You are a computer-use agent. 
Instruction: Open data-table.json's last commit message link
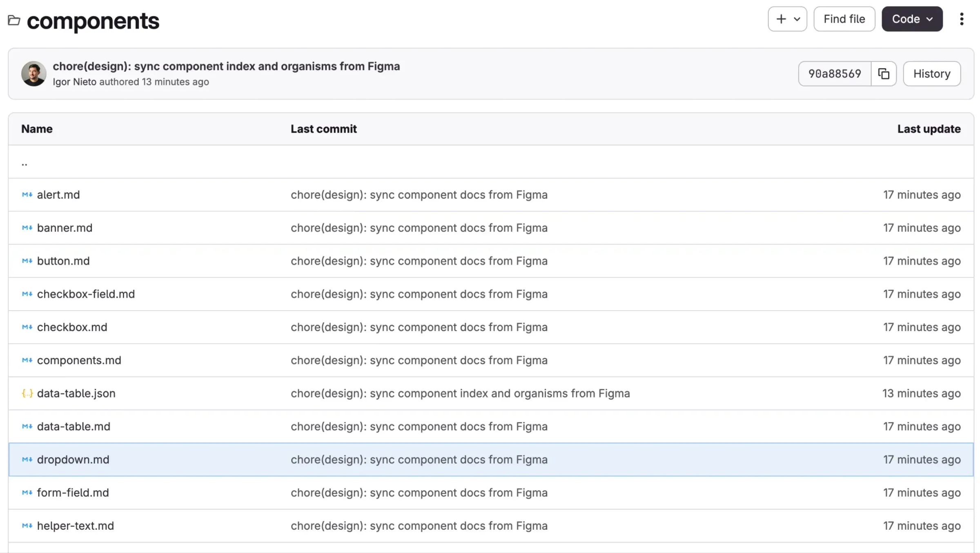coord(460,393)
